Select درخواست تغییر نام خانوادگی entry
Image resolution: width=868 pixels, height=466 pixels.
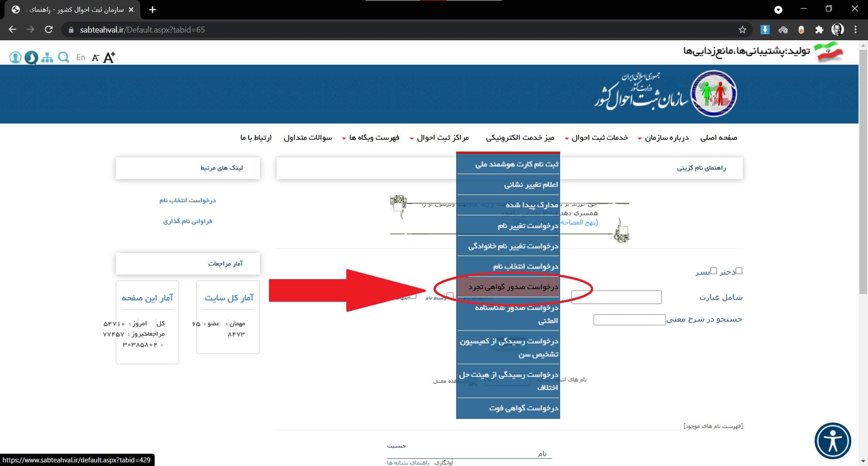[508, 246]
